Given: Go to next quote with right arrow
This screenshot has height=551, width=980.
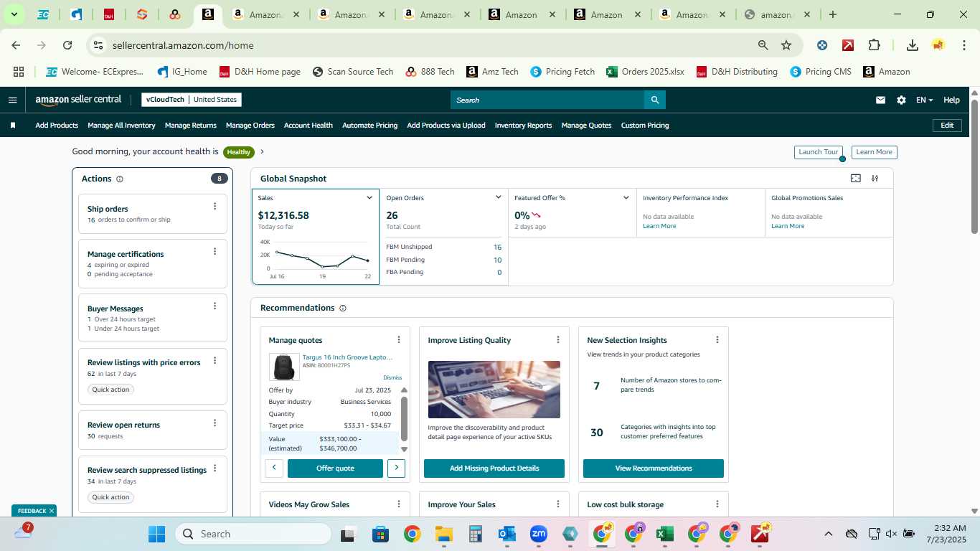Looking at the screenshot, I should (396, 468).
